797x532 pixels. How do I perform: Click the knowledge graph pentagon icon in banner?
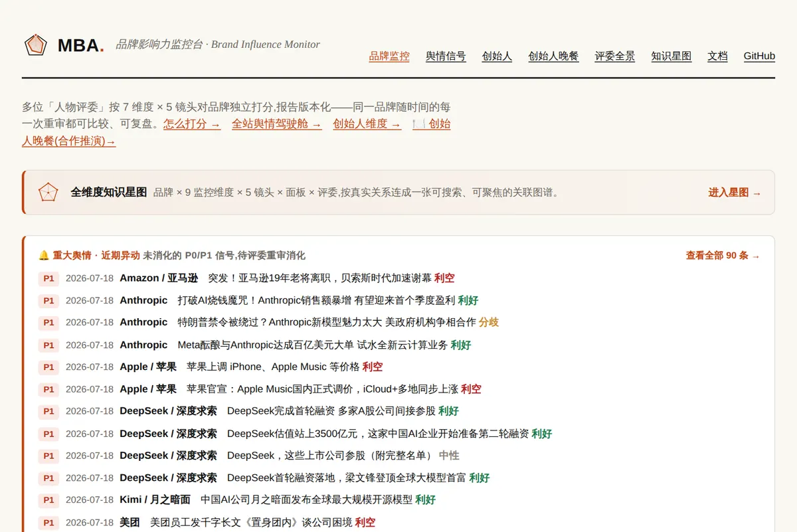(48, 192)
